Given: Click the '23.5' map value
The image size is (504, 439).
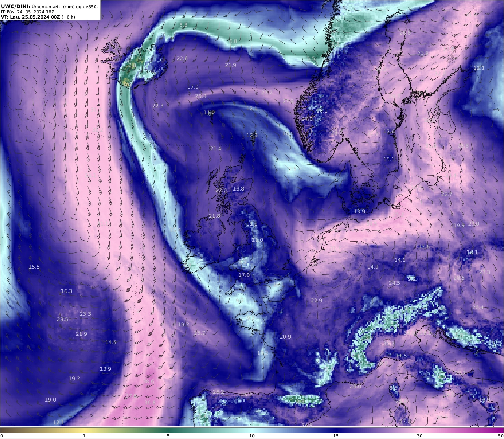Looking at the screenshot, I should [63, 319].
